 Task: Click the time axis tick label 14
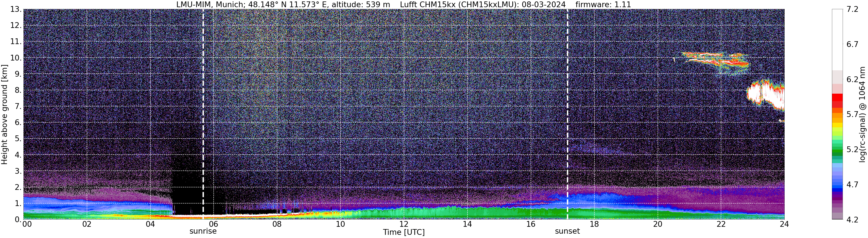(x=467, y=224)
